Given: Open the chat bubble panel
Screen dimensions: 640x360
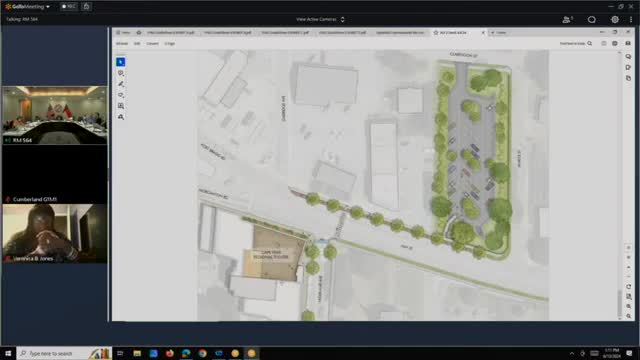Looking at the screenshot, I should point(591,19).
